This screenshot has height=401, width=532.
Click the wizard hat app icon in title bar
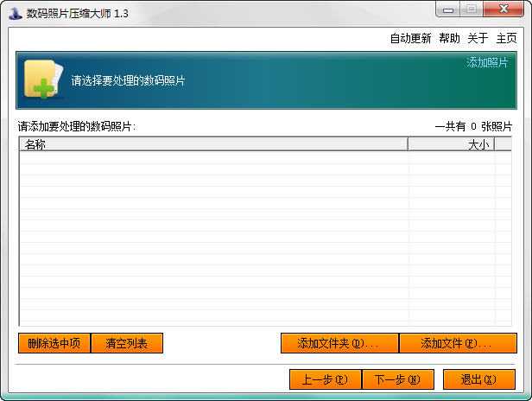click(x=15, y=13)
